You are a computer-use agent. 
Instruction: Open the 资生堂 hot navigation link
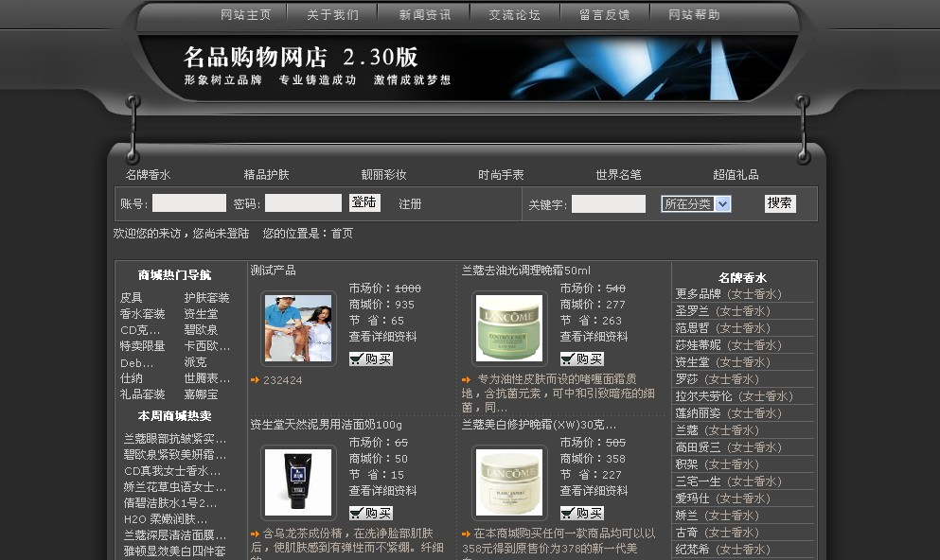tap(201, 314)
